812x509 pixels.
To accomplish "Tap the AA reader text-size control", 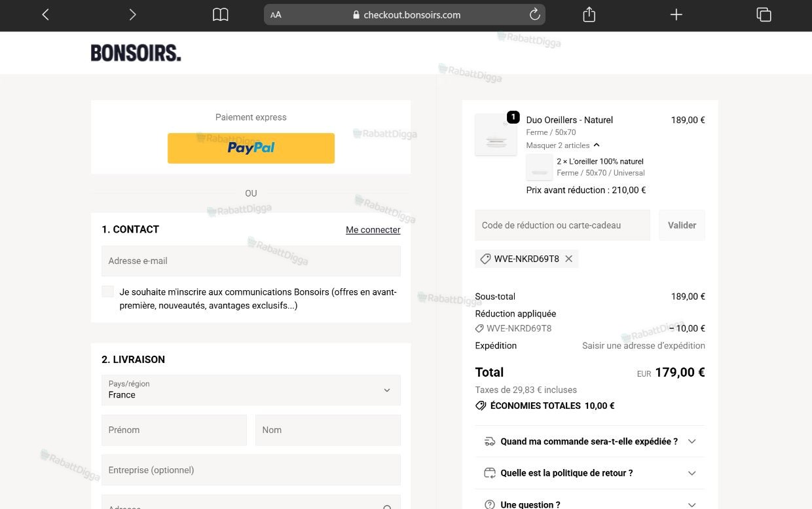I will coord(276,14).
